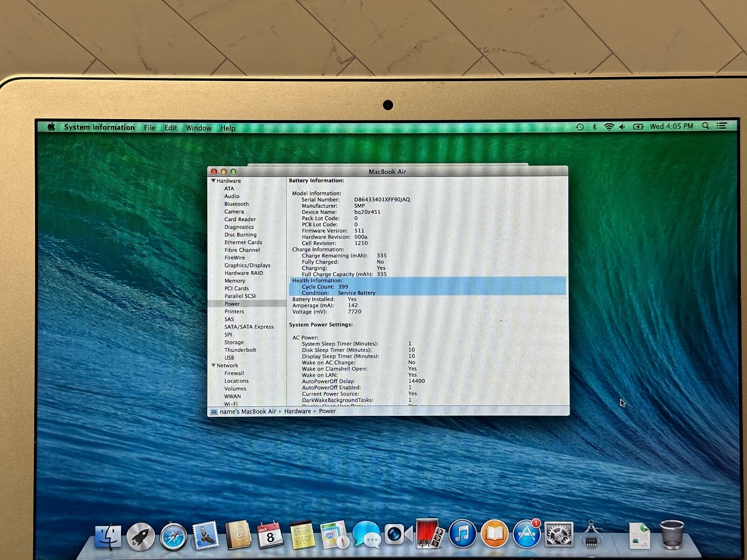Select Ethernet Cards in the sidebar
This screenshot has height=560, width=747.
(243, 243)
